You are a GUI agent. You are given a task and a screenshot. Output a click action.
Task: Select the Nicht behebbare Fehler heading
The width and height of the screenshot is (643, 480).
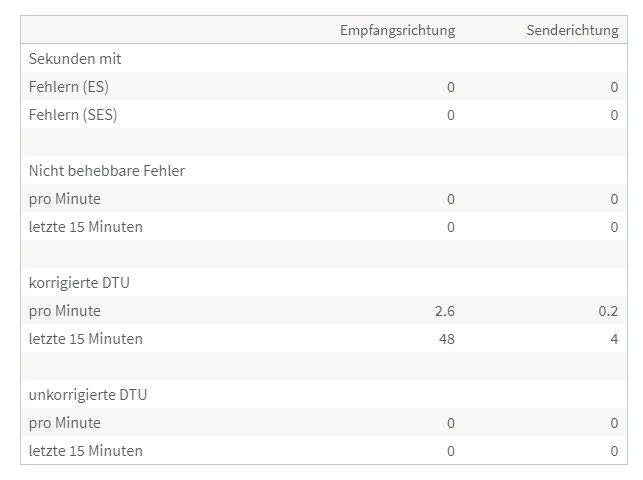(107, 171)
